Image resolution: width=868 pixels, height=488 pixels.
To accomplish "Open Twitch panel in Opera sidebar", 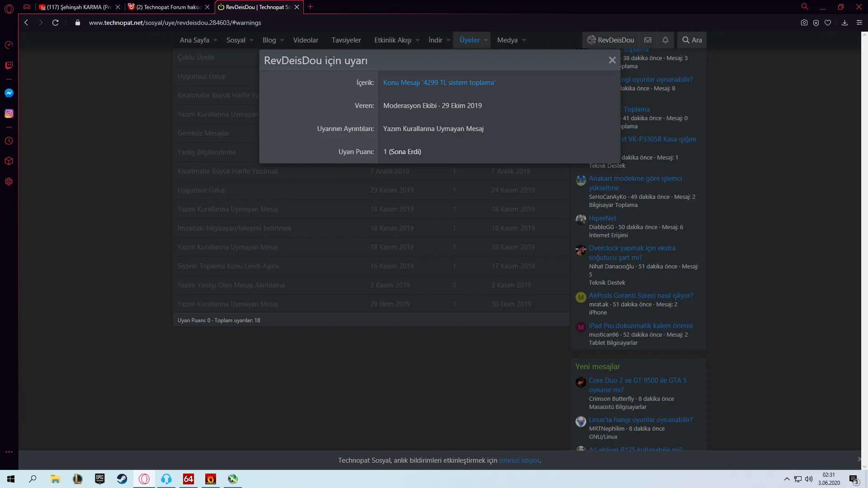I will click(9, 66).
